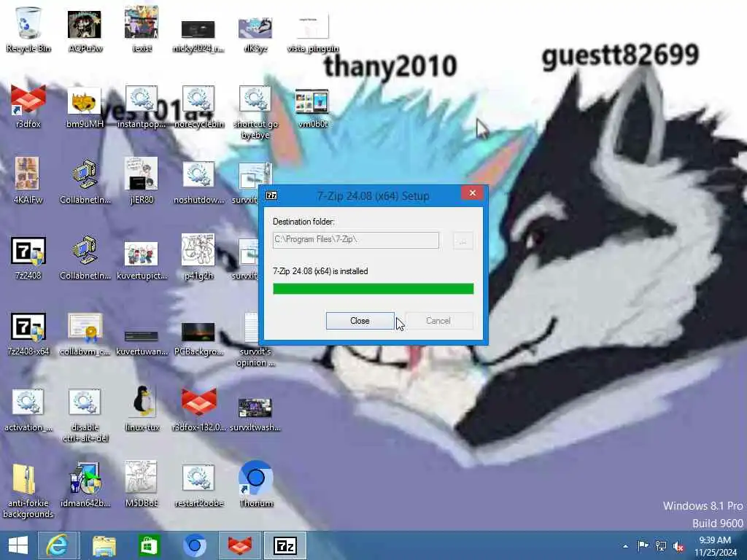Select the collabvm_c... certificate icon

click(85, 333)
